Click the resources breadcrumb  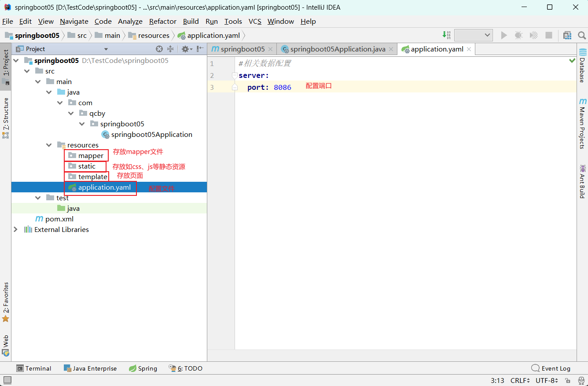coord(148,35)
